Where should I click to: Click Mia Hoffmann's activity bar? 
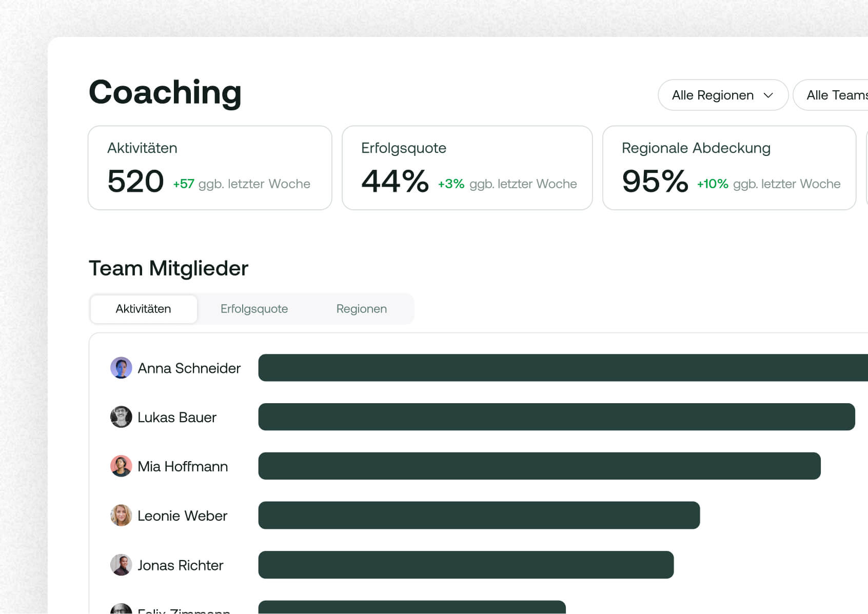[x=539, y=466]
